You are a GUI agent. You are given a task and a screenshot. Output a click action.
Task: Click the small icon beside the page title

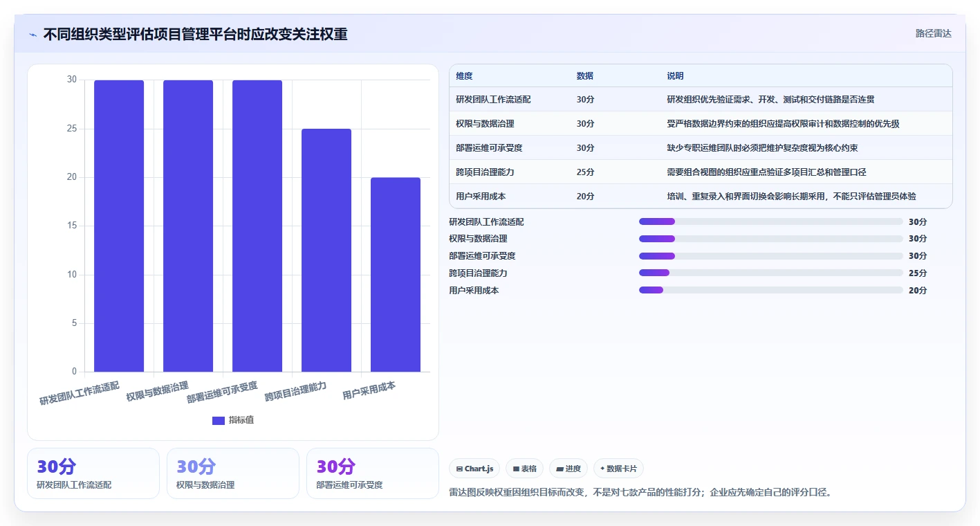click(33, 34)
